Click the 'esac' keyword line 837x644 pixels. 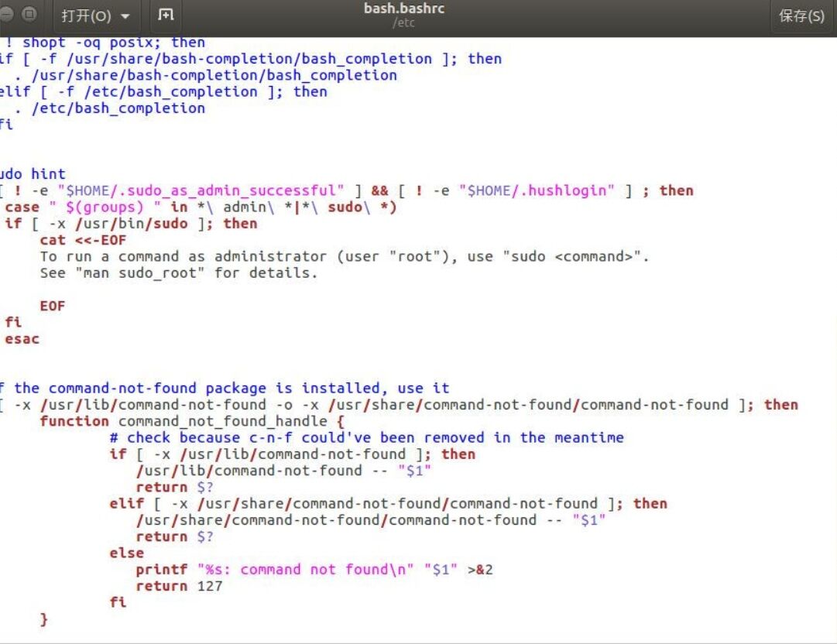point(22,339)
